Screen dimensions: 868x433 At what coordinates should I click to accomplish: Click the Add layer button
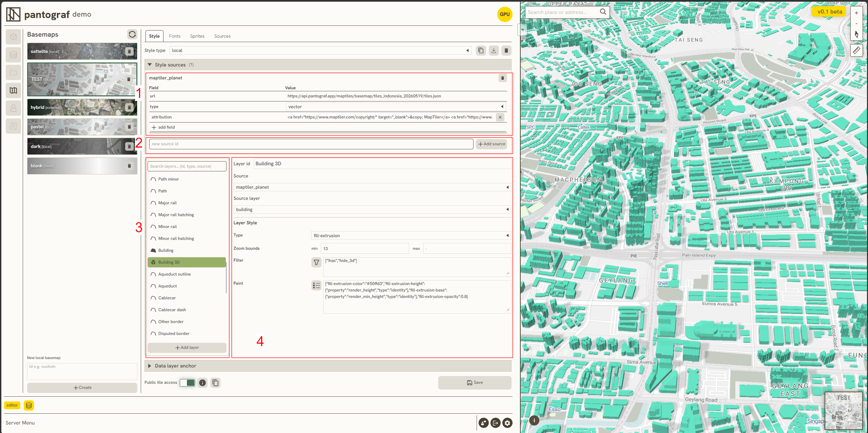(187, 347)
